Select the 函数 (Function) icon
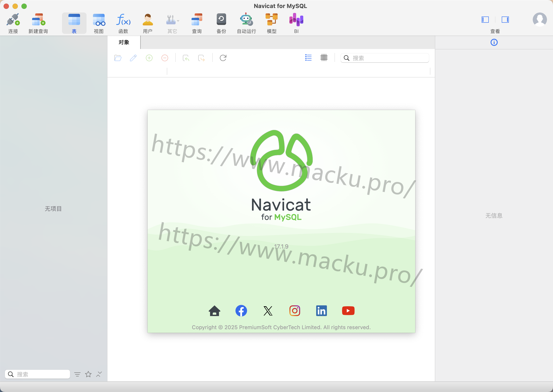 (x=123, y=23)
